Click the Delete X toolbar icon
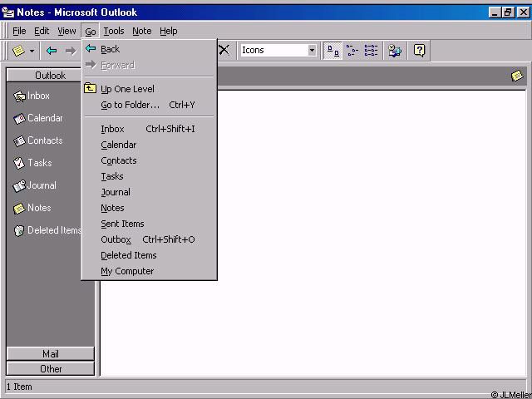The image size is (532, 399). (224, 50)
